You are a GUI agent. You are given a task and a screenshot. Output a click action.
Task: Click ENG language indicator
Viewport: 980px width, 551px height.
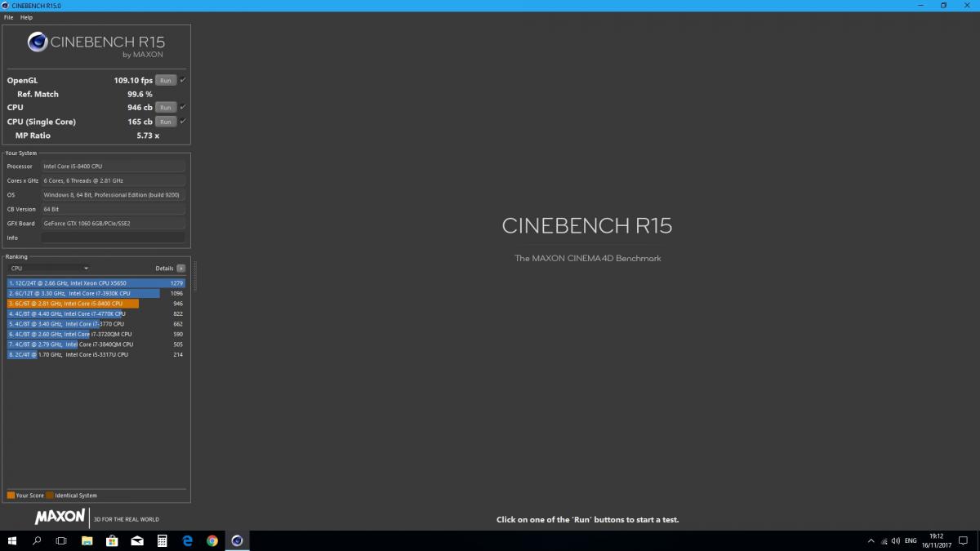tap(911, 540)
